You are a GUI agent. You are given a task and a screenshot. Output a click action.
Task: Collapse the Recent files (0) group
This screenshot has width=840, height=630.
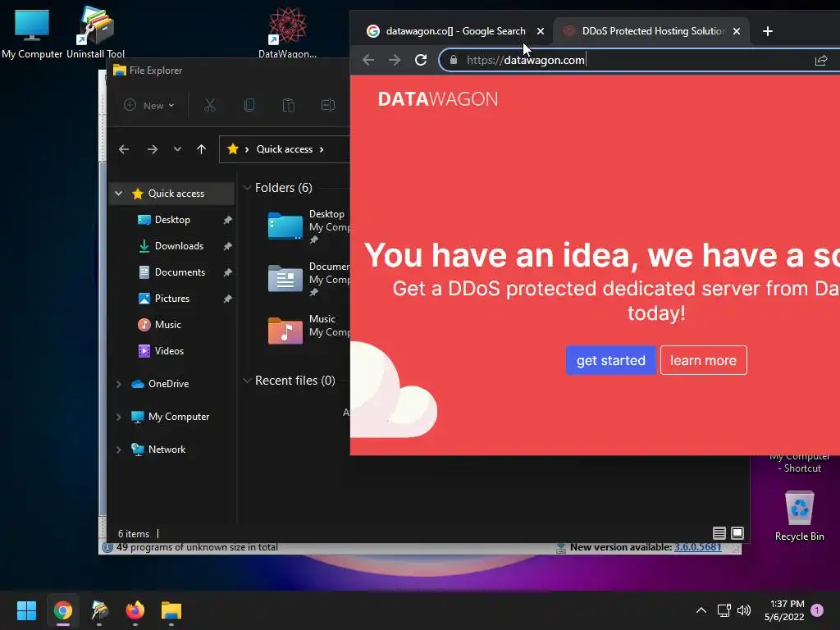coord(247,381)
